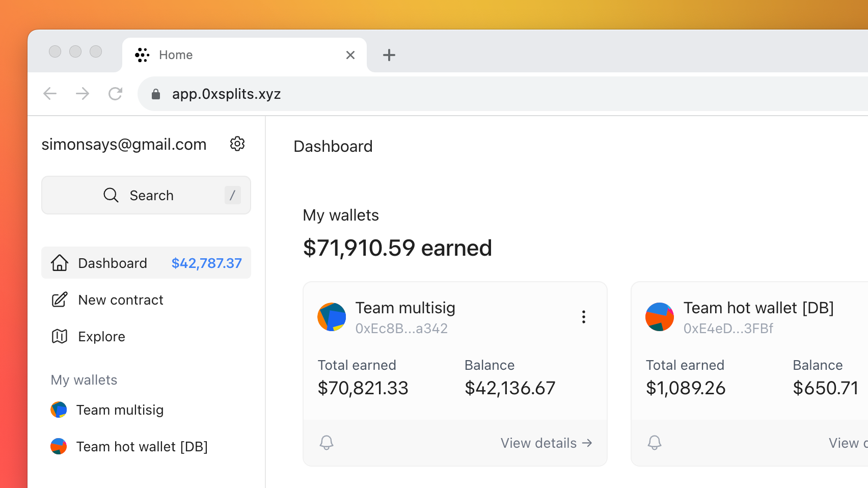The height and width of the screenshot is (488, 868).
Task: Toggle notifications bell on Team multisig card
Action: tap(327, 443)
